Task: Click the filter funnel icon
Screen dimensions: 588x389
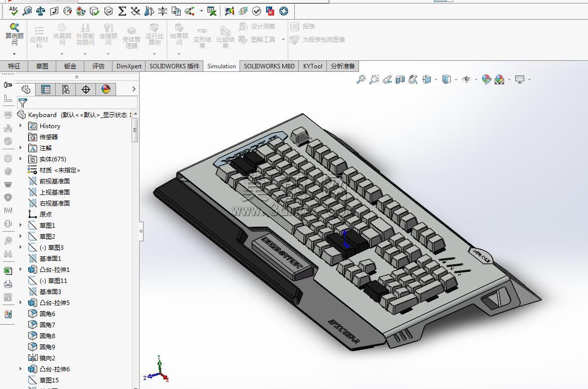Action: point(23,103)
